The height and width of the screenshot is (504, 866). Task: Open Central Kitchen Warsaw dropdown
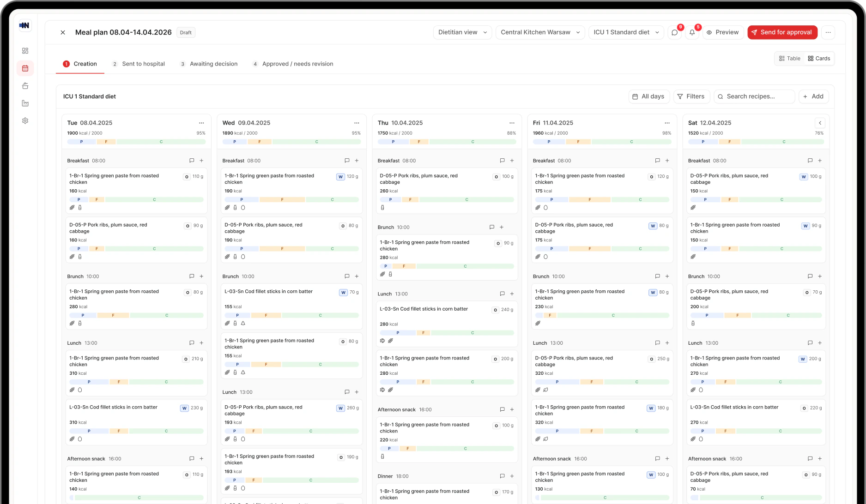(x=540, y=32)
